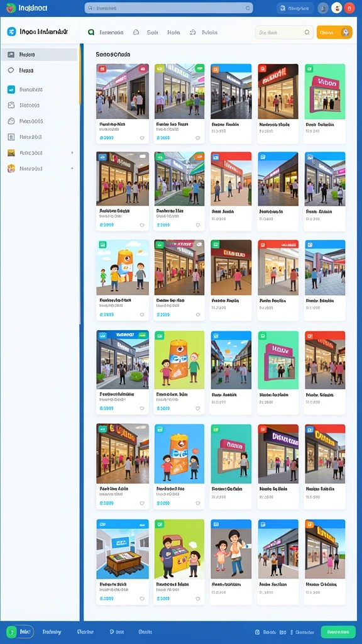The height and width of the screenshot is (644, 362).
Task: Favorite the cartoon can card with sky background using its heart
Action: (x=142, y=315)
